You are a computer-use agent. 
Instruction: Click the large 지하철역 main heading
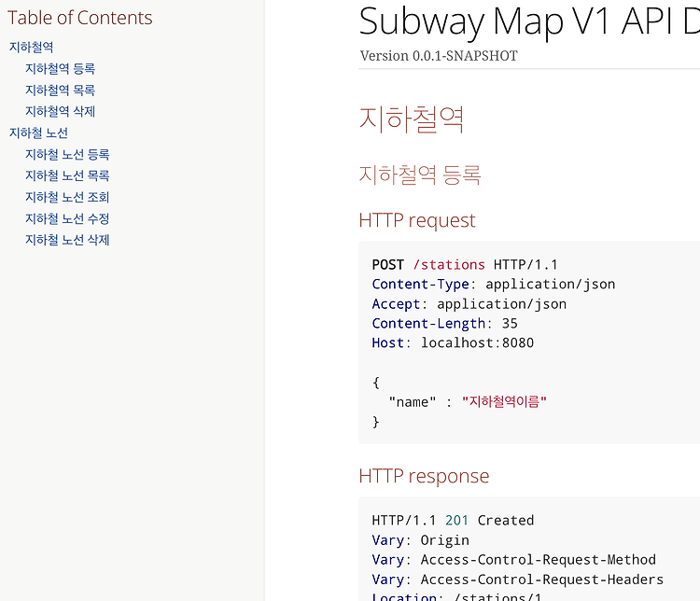[x=412, y=119]
